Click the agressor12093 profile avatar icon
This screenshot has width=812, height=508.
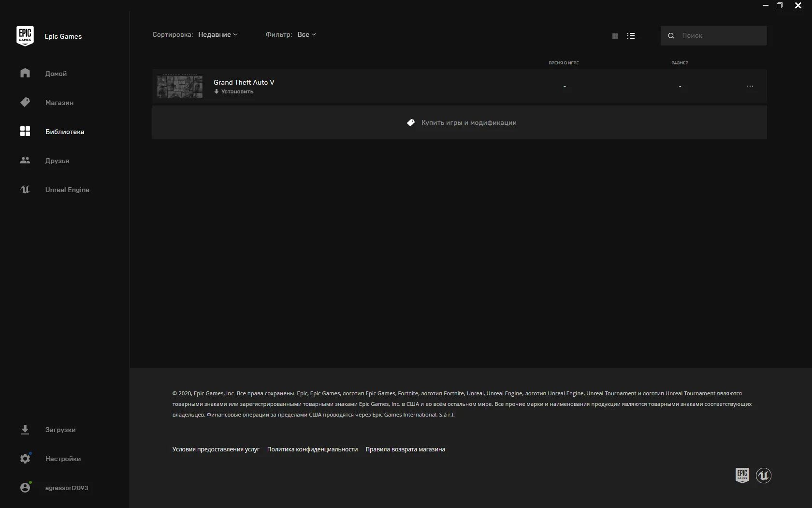pos(25,487)
